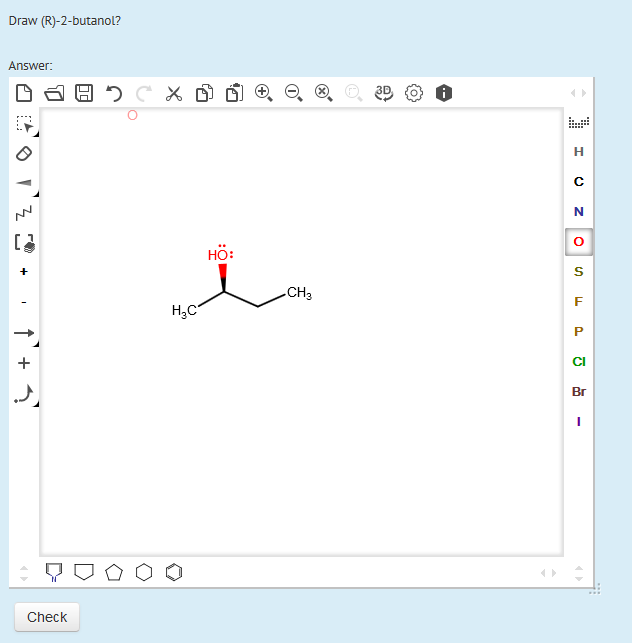Select the negative charge tool
Screen dimensions: 632x643
pyautogui.click(x=24, y=302)
